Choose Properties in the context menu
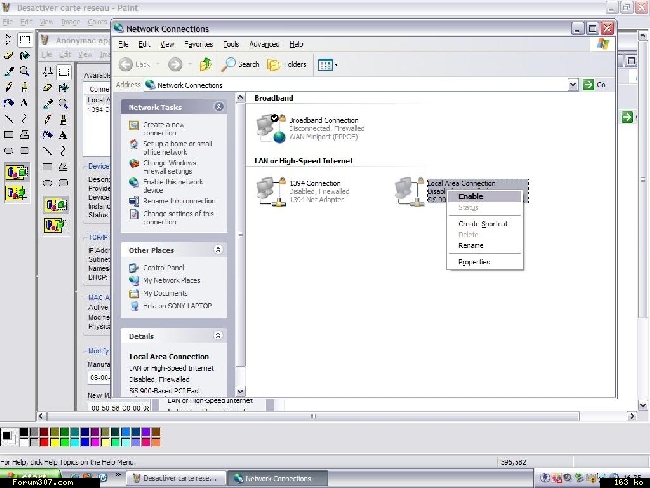This screenshot has height=488, width=650. pos(473,262)
